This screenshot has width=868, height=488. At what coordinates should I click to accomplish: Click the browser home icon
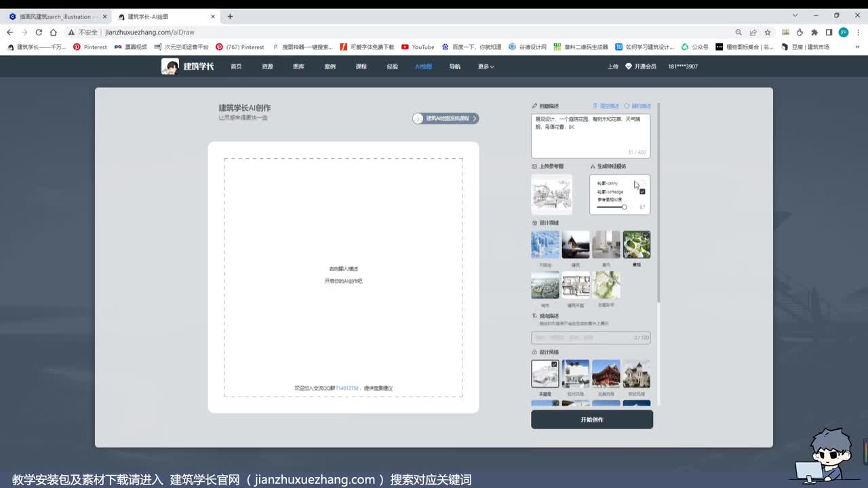54,32
